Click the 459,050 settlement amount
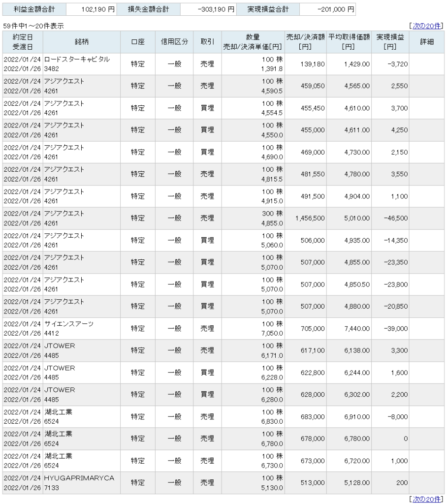446x504 pixels. point(313,86)
